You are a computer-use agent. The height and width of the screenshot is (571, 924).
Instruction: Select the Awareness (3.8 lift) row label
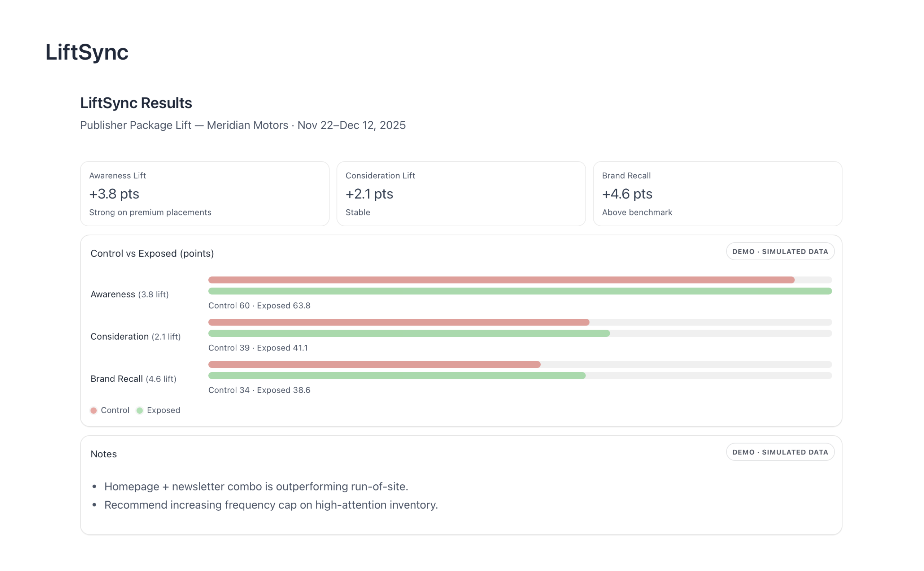coord(130,294)
